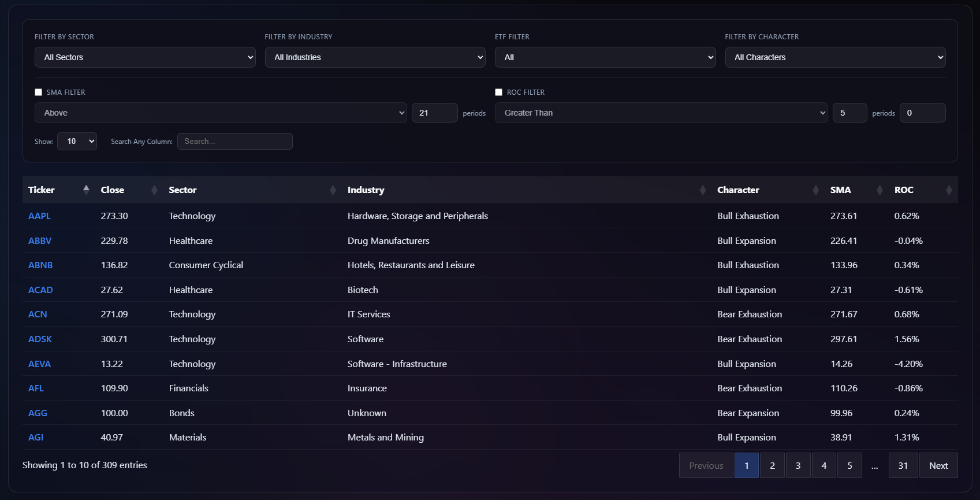980x500 pixels.
Task: Click the Next pagination button
Action: click(938, 465)
